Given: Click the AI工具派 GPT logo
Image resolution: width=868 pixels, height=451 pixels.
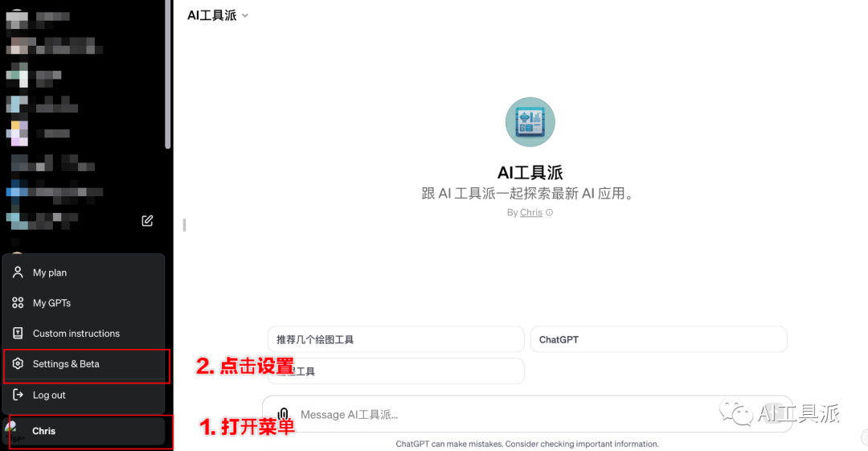Looking at the screenshot, I should [x=530, y=122].
